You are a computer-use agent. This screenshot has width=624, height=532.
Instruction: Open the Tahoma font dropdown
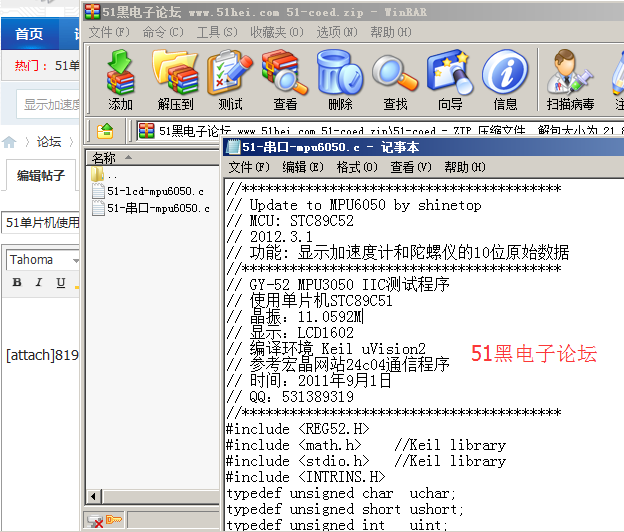click(x=76, y=261)
